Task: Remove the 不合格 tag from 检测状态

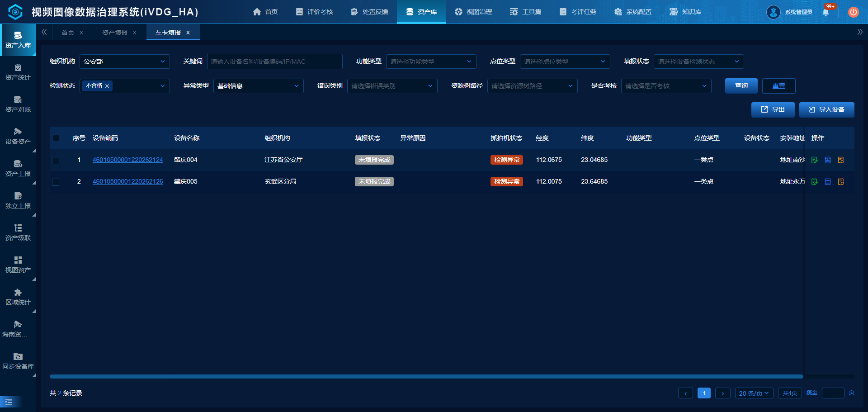Action: coord(107,86)
